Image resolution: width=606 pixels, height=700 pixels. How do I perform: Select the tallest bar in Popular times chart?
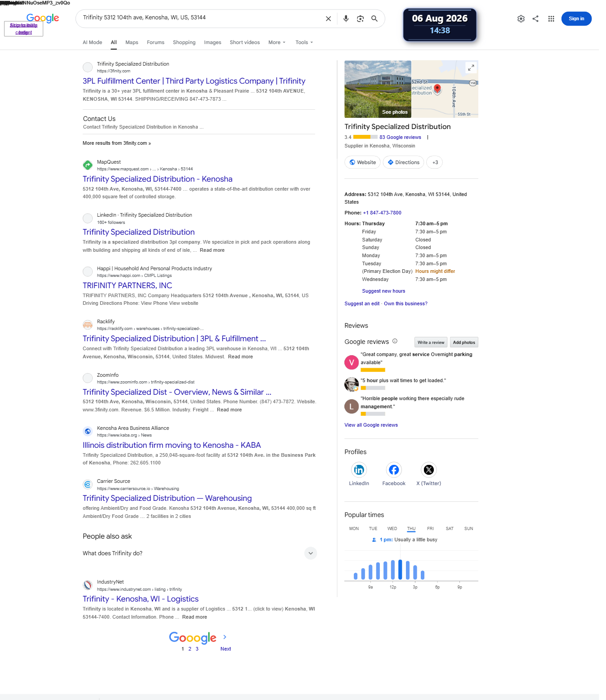[x=400, y=570]
